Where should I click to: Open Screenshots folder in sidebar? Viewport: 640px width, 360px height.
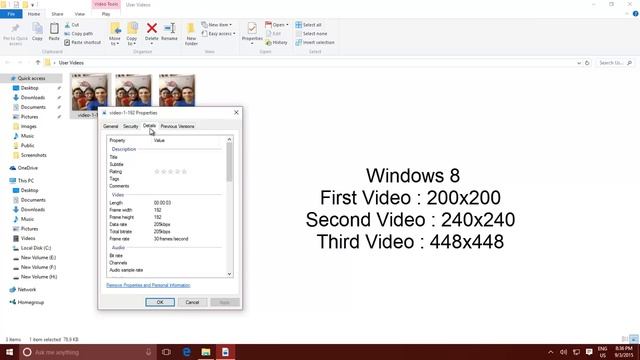pyautogui.click(x=33, y=155)
